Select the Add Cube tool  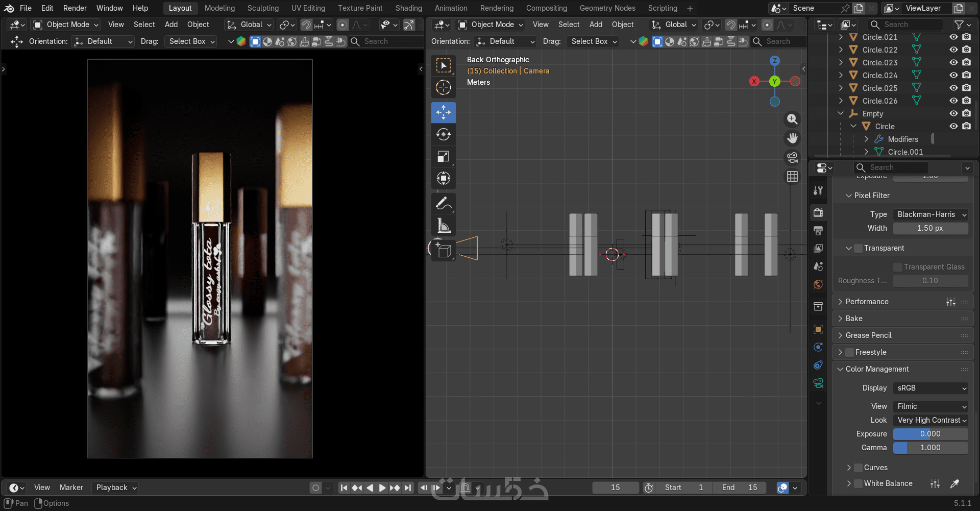[x=444, y=250]
